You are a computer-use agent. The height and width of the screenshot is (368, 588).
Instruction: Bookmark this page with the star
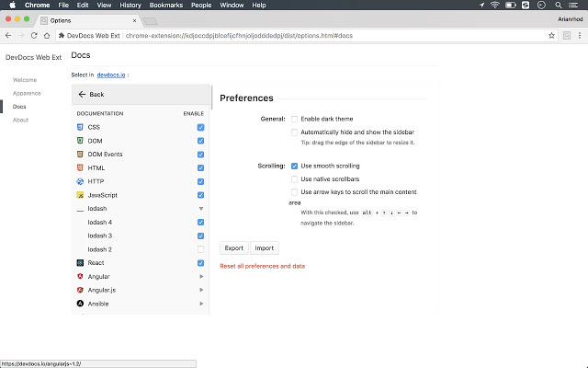click(x=551, y=36)
